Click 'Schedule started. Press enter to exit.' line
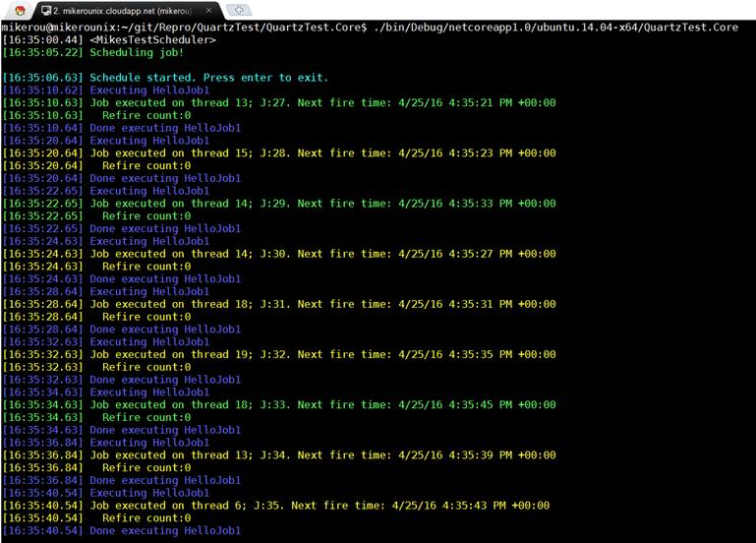This screenshot has height=543, width=756. click(x=165, y=77)
